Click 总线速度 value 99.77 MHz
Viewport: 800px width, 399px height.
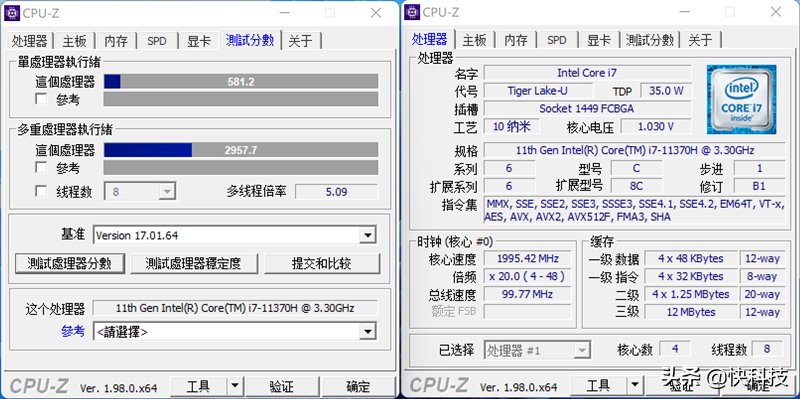pos(528,294)
